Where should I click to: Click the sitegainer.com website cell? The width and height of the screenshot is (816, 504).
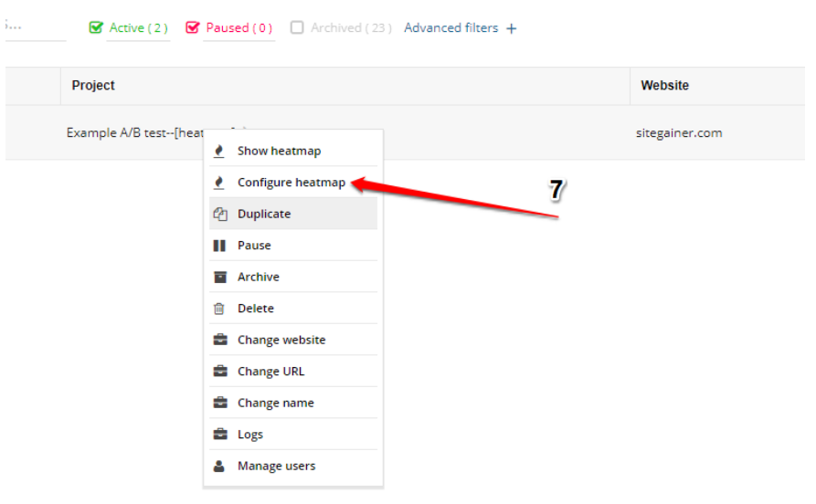(679, 133)
